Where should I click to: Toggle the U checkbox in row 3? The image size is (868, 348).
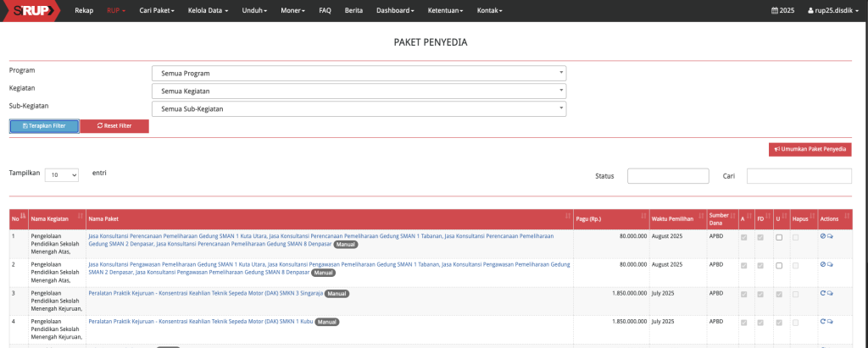pyautogui.click(x=778, y=294)
